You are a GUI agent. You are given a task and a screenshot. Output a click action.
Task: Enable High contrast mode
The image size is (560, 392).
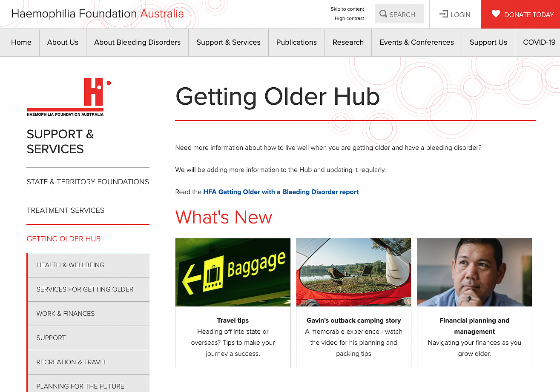click(349, 18)
